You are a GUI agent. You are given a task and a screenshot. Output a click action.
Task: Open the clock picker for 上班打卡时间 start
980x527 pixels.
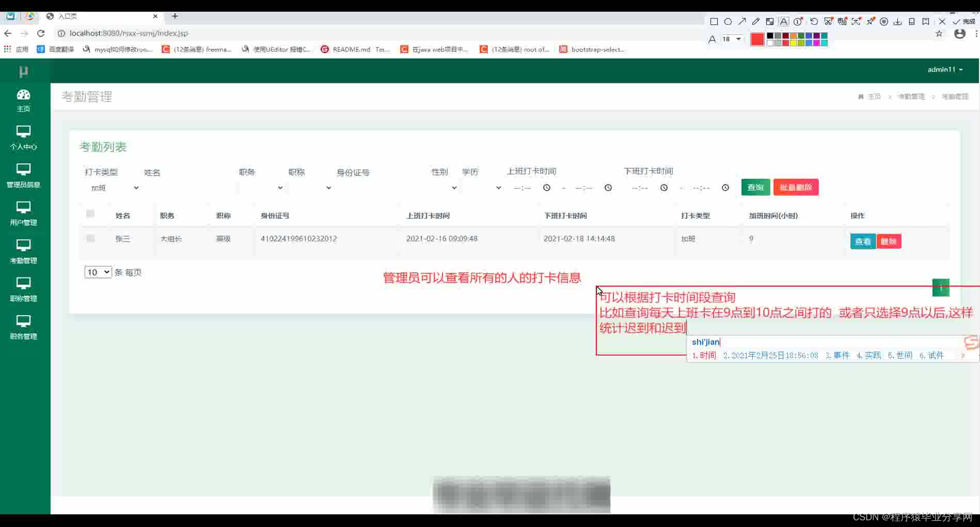547,188
